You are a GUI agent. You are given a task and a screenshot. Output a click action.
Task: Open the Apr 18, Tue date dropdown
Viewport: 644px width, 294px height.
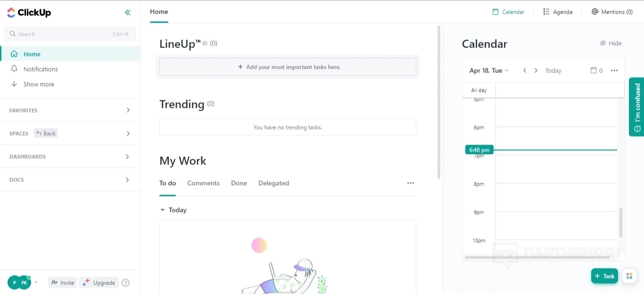(489, 71)
